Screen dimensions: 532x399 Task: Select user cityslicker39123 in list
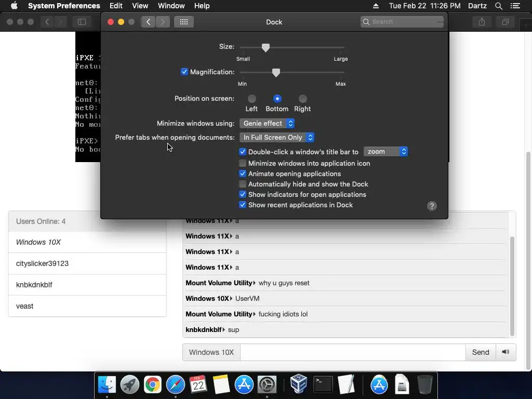pyautogui.click(x=87, y=263)
